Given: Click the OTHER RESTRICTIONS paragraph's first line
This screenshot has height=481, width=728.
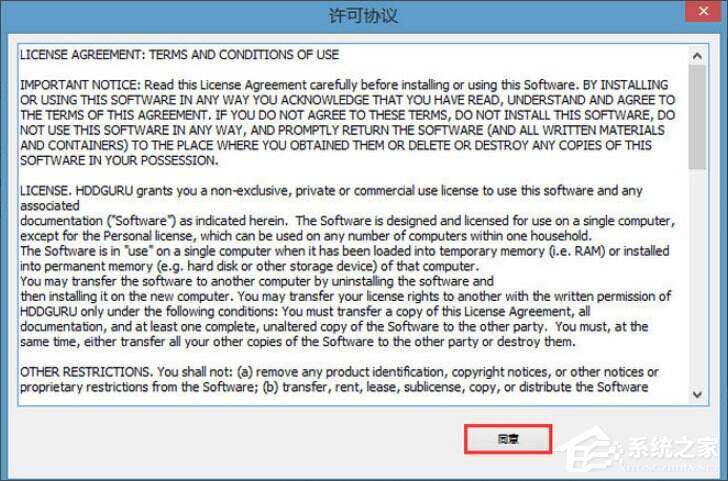Looking at the screenshot, I should click(x=339, y=372).
